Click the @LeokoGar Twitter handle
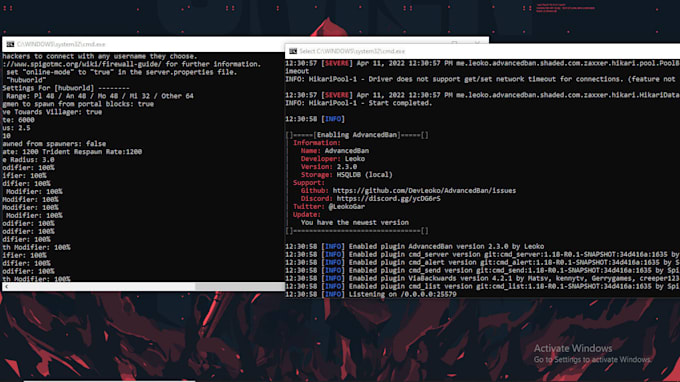Viewport: 680px width, 382px height. [x=347, y=206]
